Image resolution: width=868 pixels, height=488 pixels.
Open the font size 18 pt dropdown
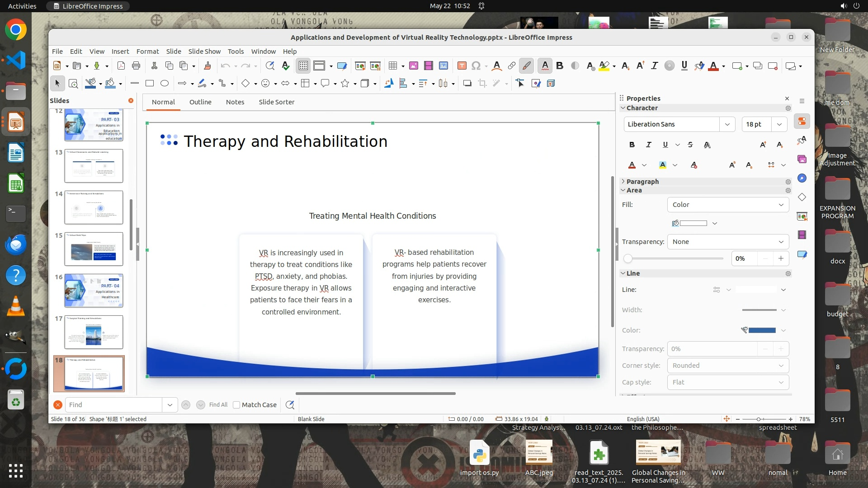point(779,124)
